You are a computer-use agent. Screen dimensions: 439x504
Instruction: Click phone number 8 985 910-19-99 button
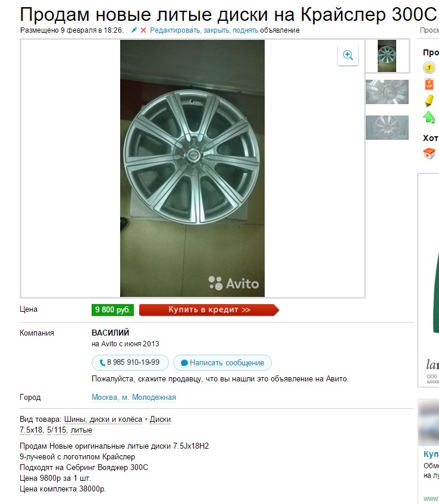click(x=130, y=362)
